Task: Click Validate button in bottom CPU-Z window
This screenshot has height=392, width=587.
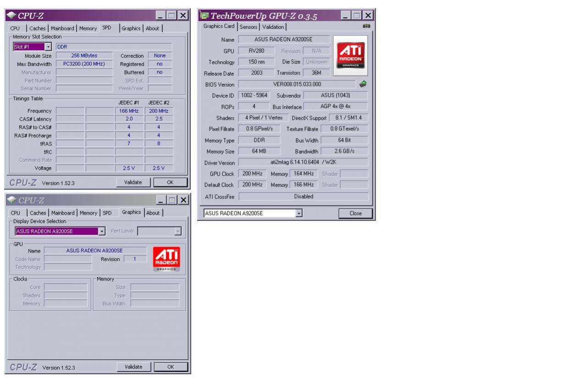Action: pos(133,367)
